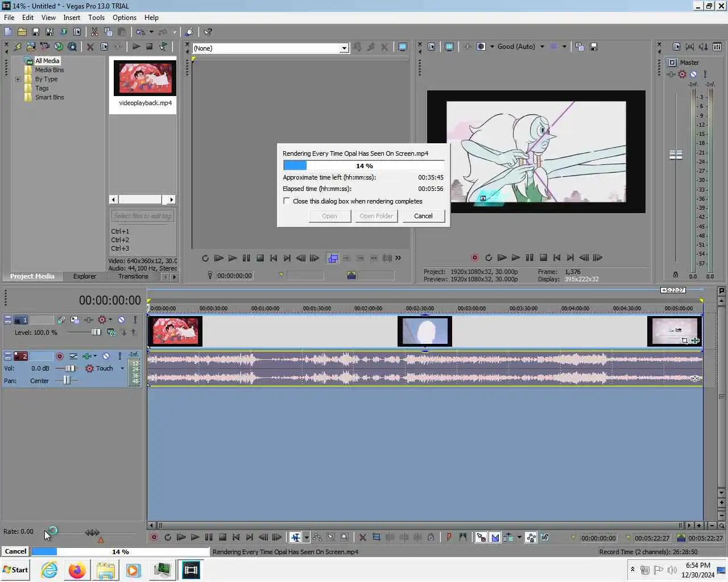
Task: Open the Tools menu
Action: [x=96, y=18]
